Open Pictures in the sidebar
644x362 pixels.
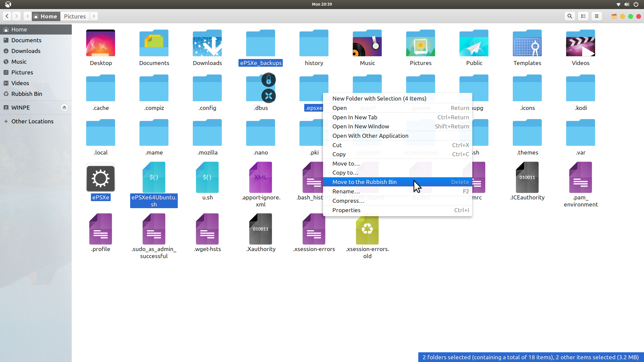pos(36,72)
